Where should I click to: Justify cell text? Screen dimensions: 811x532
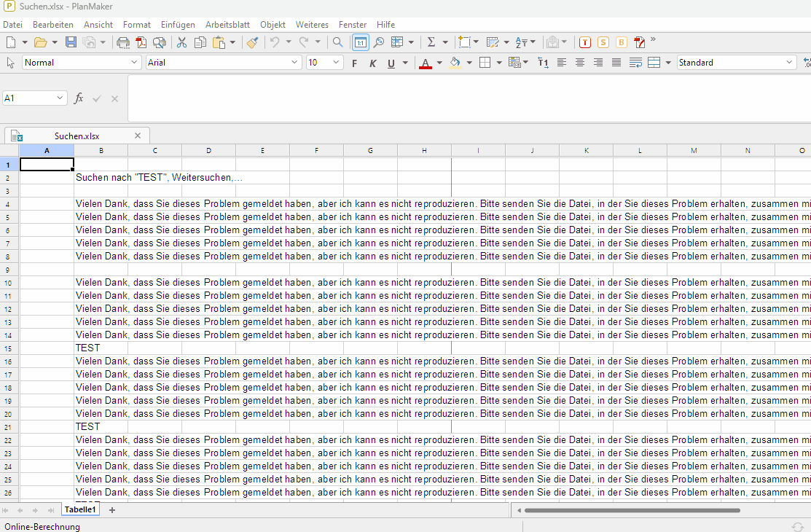coord(616,63)
